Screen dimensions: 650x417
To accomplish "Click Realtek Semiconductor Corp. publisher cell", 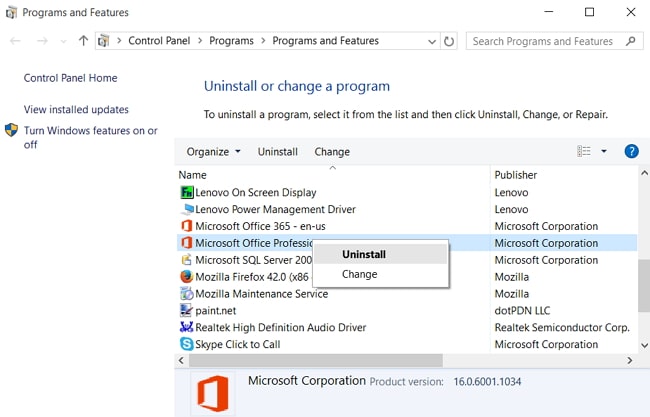I will tap(562, 327).
